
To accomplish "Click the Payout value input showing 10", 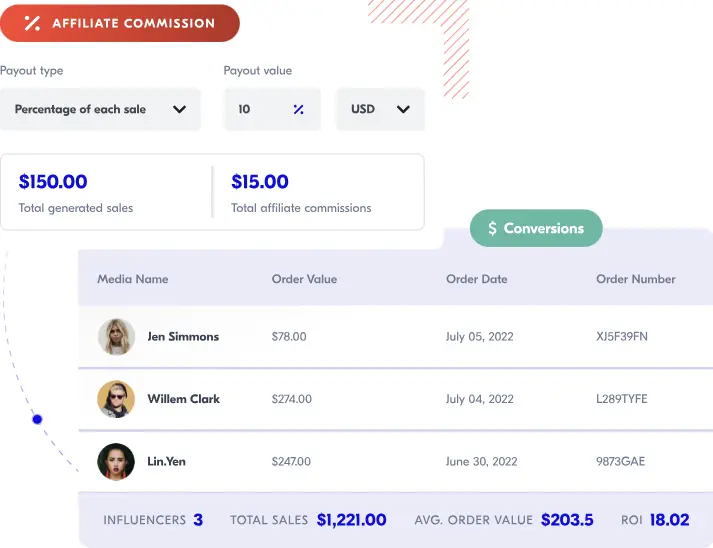I will pyautogui.click(x=258, y=110).
